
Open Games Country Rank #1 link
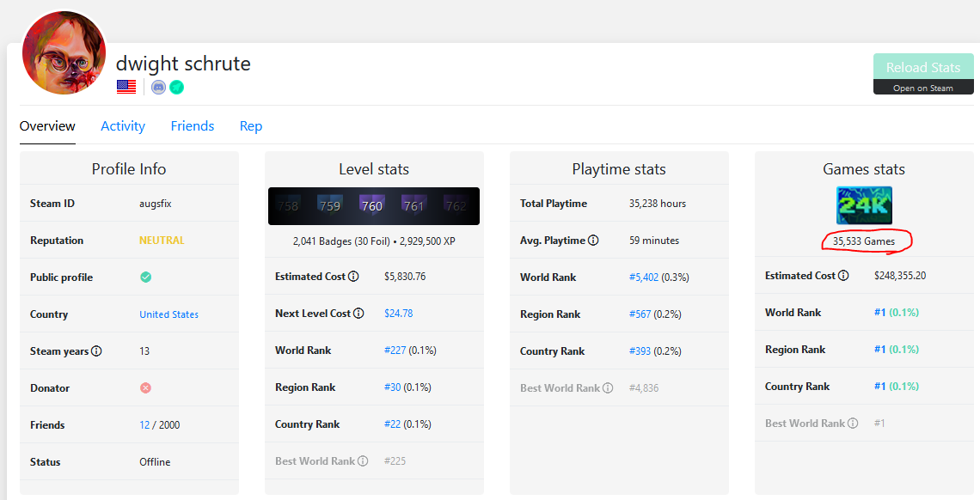(880, 386)
